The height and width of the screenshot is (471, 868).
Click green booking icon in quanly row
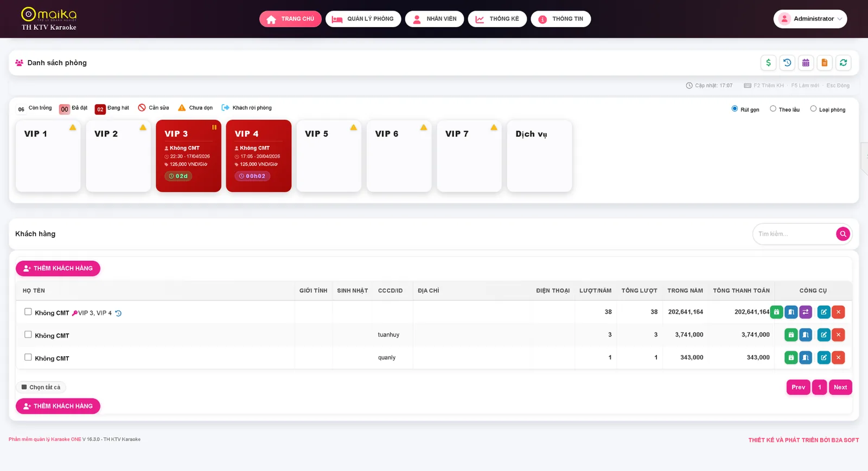pyautogui.click(x=791, y=358)
